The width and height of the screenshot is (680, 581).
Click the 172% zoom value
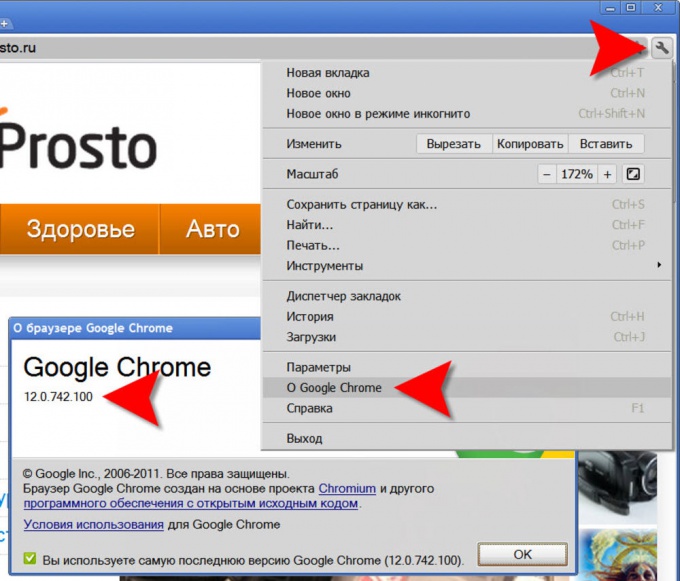577,174
